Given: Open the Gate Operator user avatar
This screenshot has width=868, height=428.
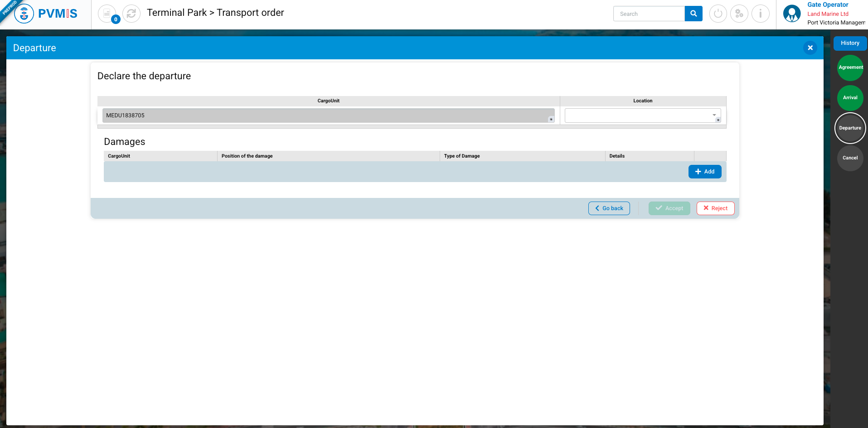Looking at the screenshot, I should pyautogui.click(x=792, y=14).
